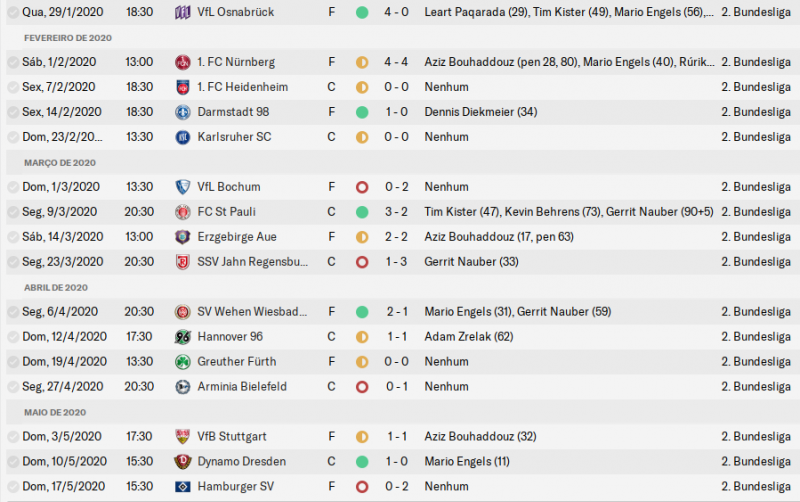The image size is (800, 502).
Task: Collapse the Abril de 2020 month group
Action: (x=59, y=287)
